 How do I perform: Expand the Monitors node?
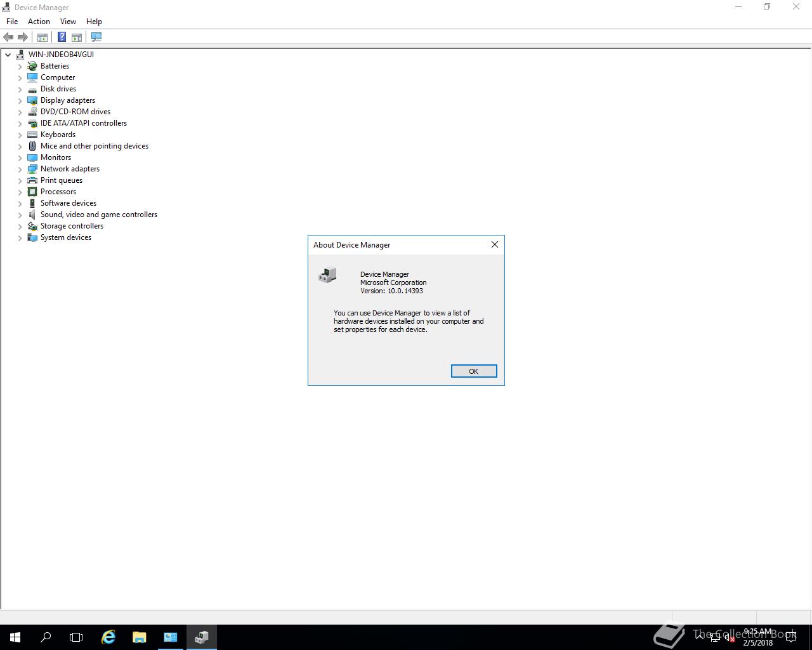[20, 157]
